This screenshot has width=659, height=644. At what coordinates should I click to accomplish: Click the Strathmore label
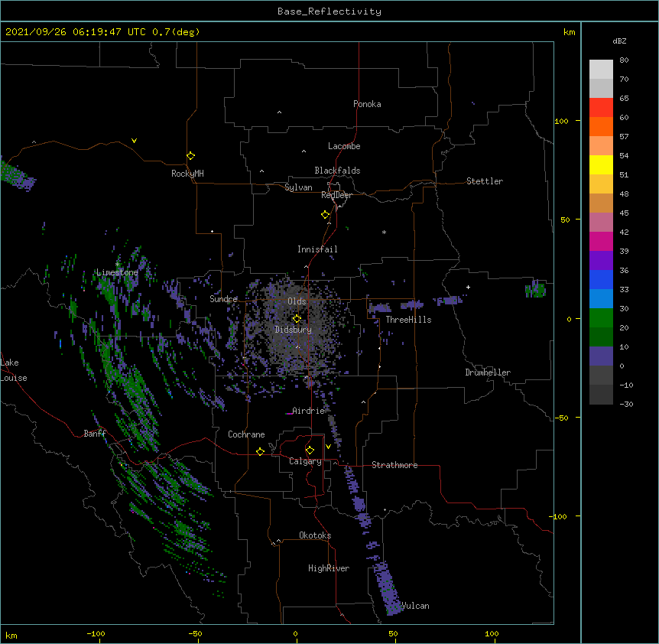coord(394,465)
